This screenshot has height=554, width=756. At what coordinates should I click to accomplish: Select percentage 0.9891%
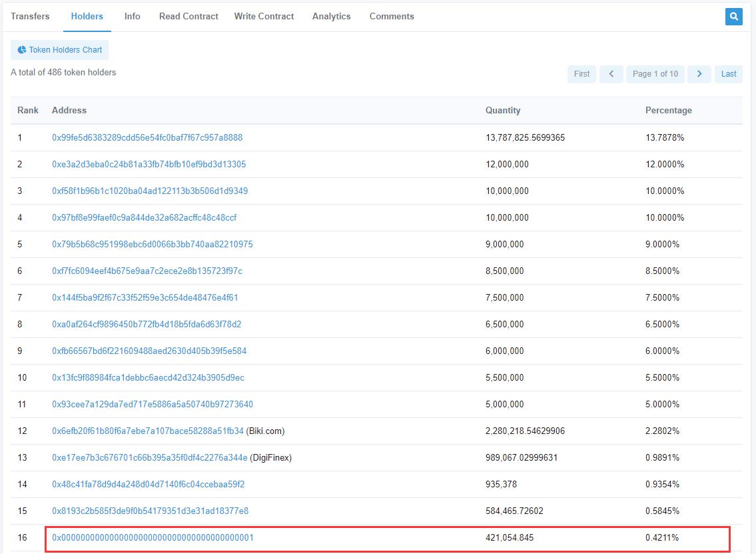(x=663, y=457)
